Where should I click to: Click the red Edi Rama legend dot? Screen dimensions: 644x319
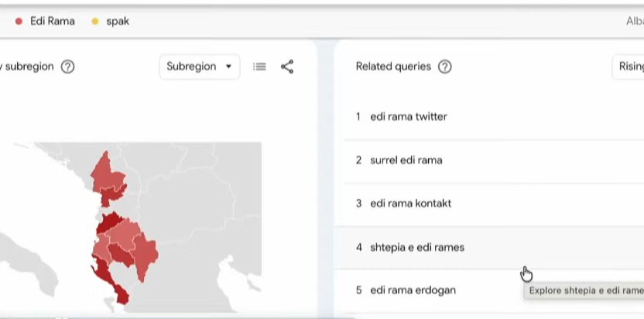pos(19,22)
